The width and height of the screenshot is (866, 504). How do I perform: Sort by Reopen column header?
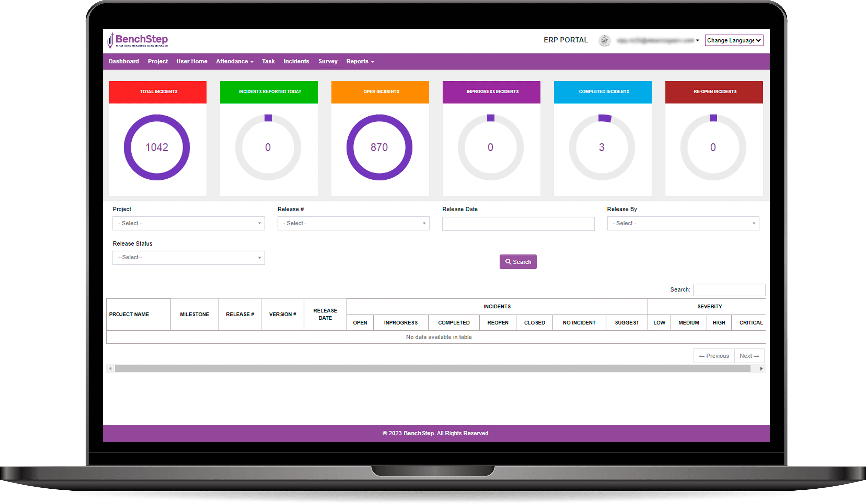coord(498,323)
